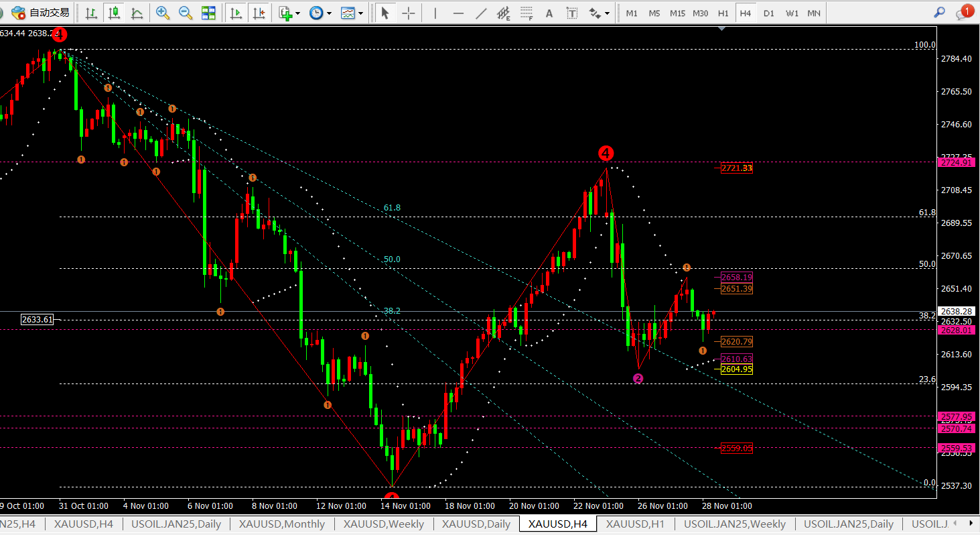
Task: Zoom in on the chart
Action: tap(163, 13)
